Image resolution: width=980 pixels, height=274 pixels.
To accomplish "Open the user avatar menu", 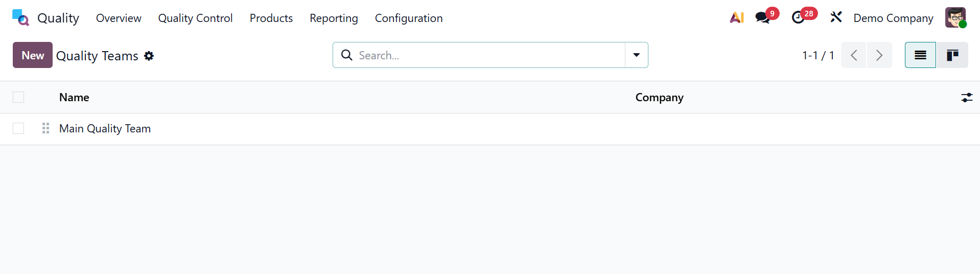I will tap(955, 18).
